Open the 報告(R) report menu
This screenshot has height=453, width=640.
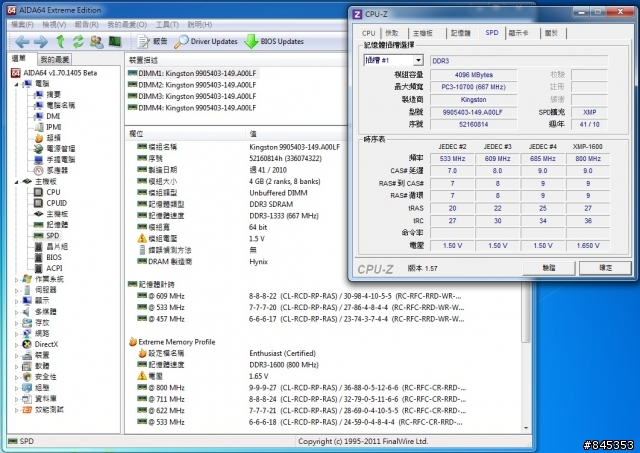pos(87,24)
